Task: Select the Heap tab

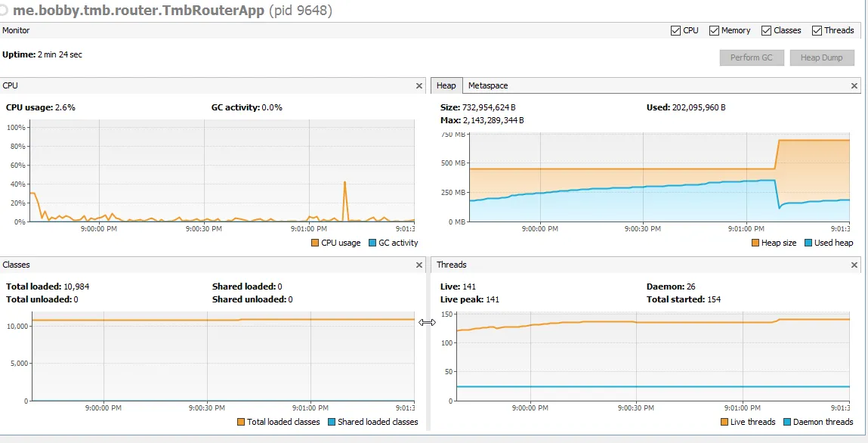Action: [446, 86]
